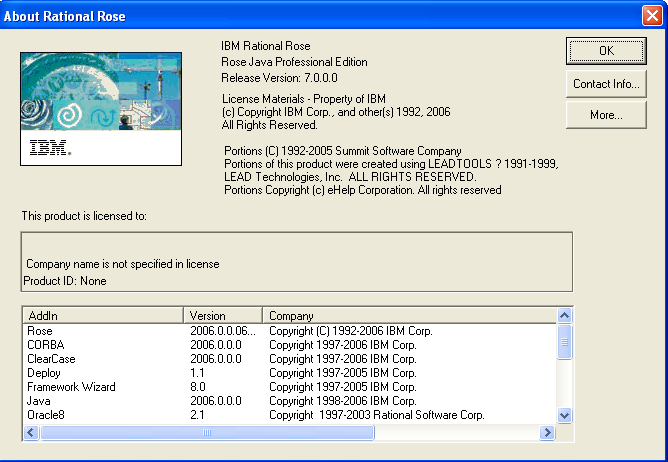Select the Oracle8 addin row
This screenshot has width=668, height=462.
click(289, 415)
